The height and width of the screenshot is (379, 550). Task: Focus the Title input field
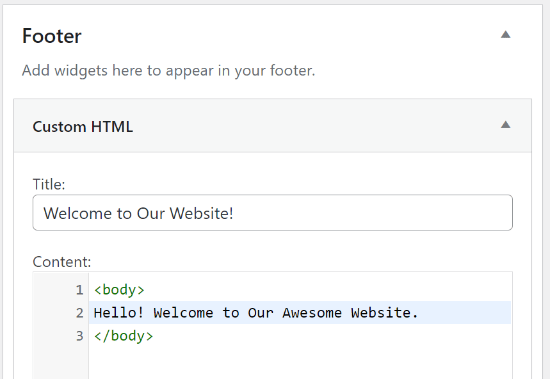273,213
